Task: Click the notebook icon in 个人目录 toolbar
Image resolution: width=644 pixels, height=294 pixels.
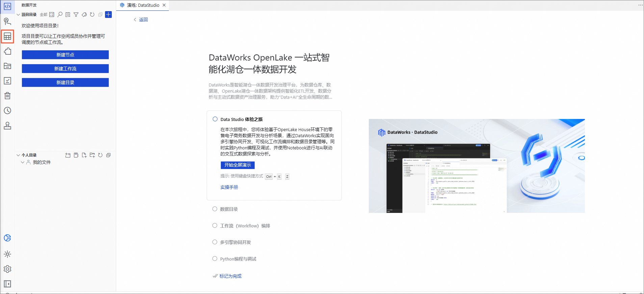Action: pyautogui.click(x=76, y=155)
